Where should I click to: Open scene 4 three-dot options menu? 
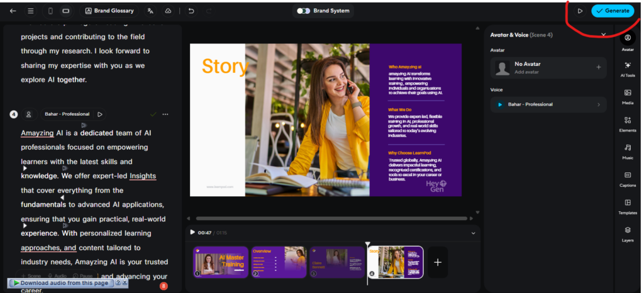pyautogui.click(x=165, y=114)
